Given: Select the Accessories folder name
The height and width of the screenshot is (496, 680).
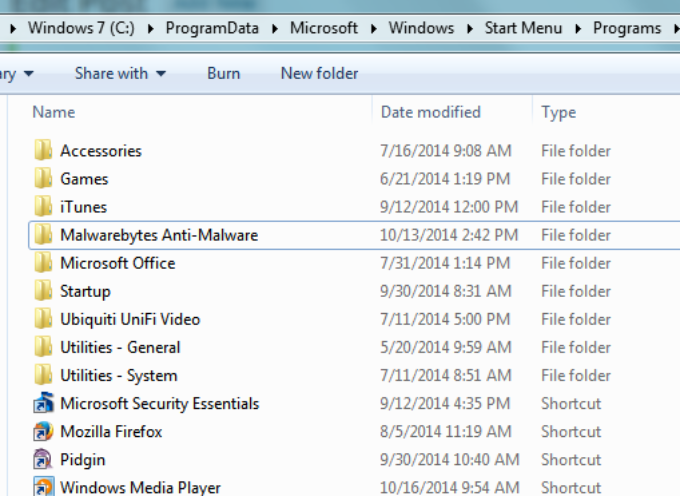Looking at the screenshot, I should [x=101, y=151].
